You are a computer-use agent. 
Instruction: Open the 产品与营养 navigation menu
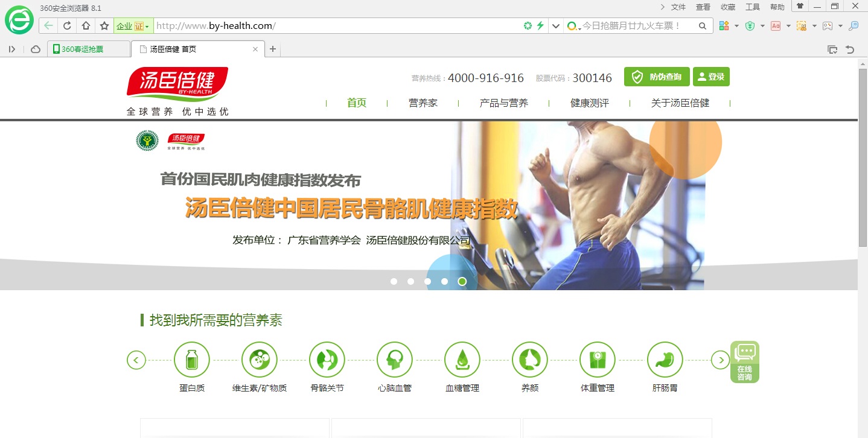(503, 103)
